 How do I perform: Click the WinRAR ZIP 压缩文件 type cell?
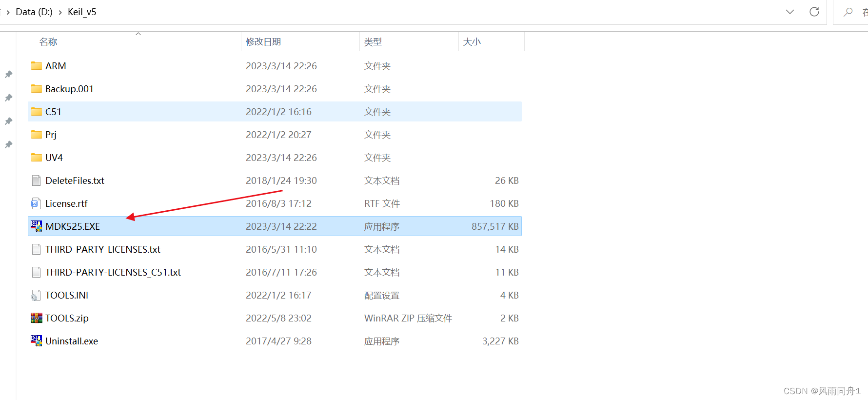pyautogui.click(x=408, y=318)
